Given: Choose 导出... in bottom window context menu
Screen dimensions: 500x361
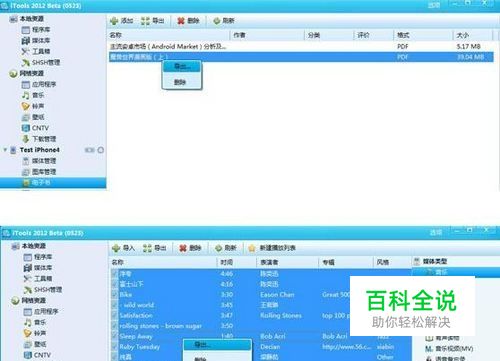Looking at the screenshot, I should pyautogui.click(x=217, y=345).
